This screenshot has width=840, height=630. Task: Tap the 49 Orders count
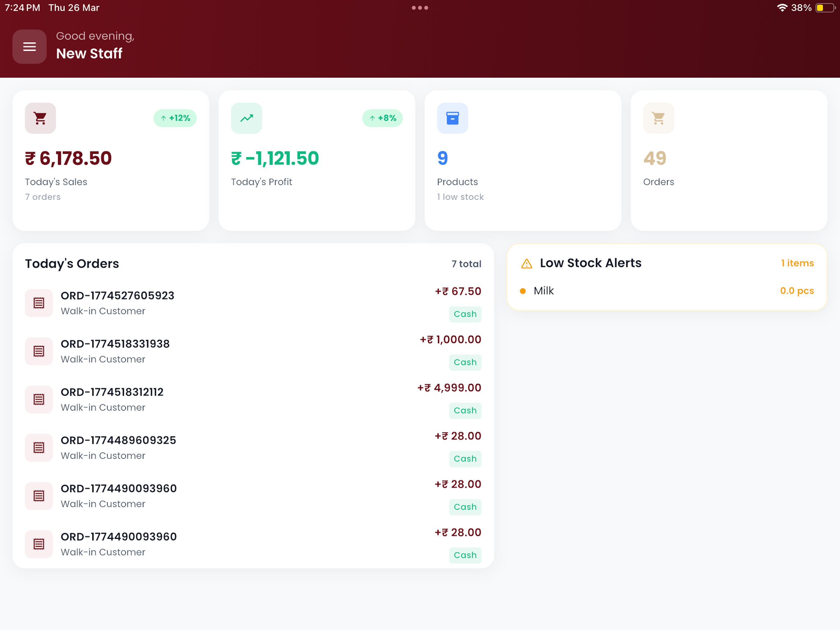point(655,158)
